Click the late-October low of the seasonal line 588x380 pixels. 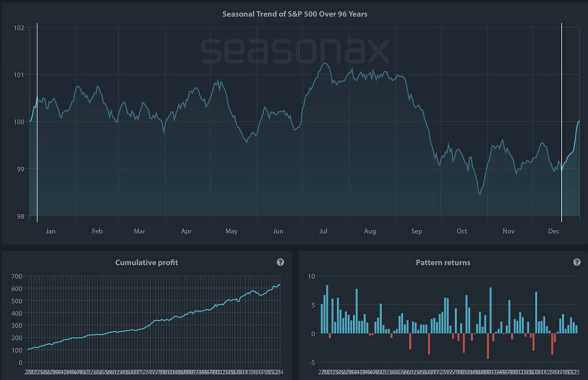coord(480,195)
